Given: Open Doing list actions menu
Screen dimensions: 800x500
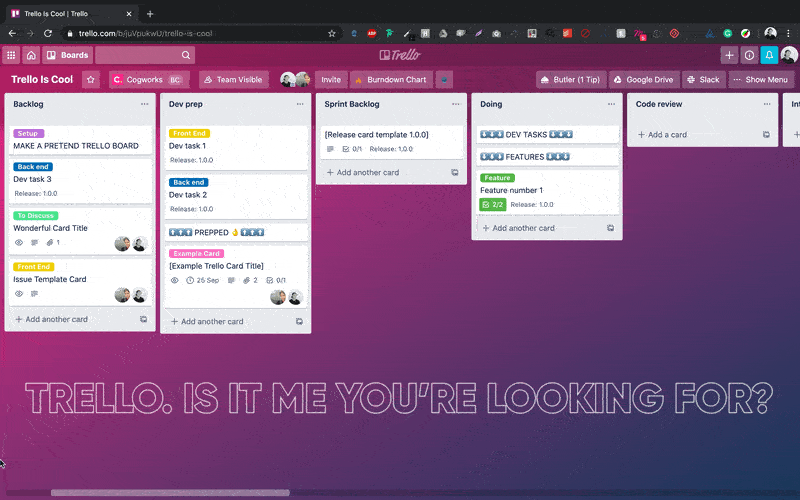Looking at the screenshot, I should coord(611,104).
